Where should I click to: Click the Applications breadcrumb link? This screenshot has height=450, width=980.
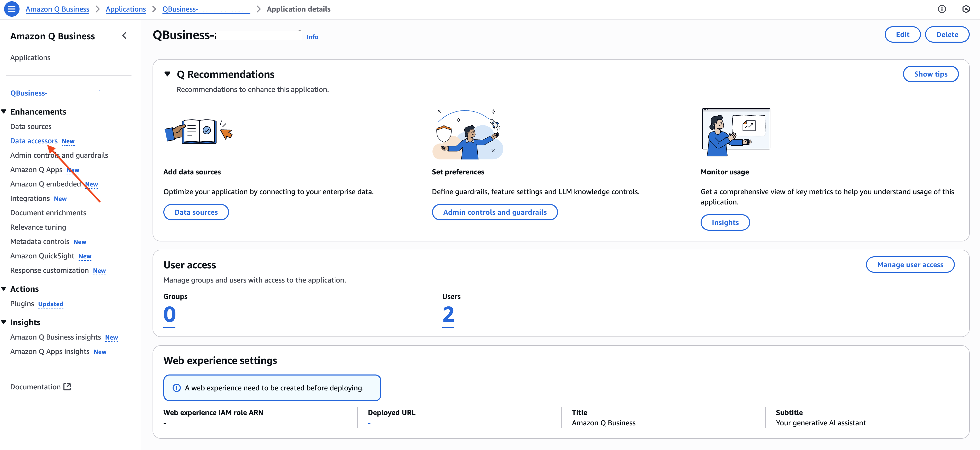[x=126, y=9]
